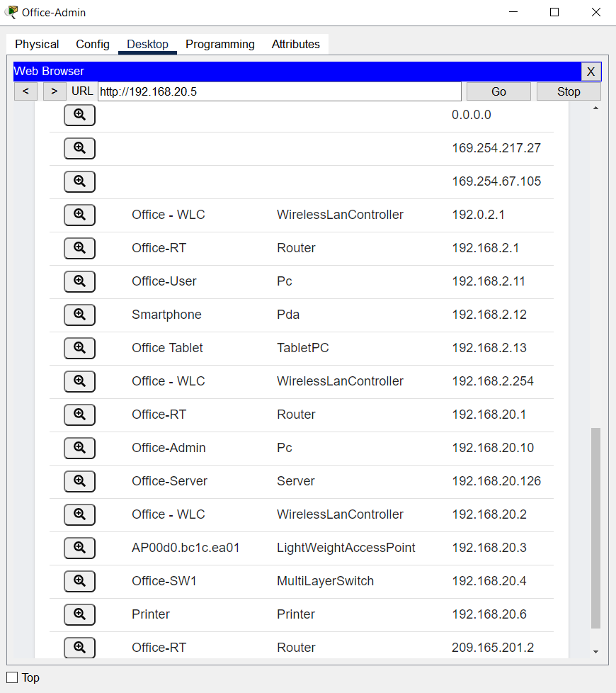Open the magnifier for the Smartphone row
This screenshot has width=616, height=693.
(79, 315)
